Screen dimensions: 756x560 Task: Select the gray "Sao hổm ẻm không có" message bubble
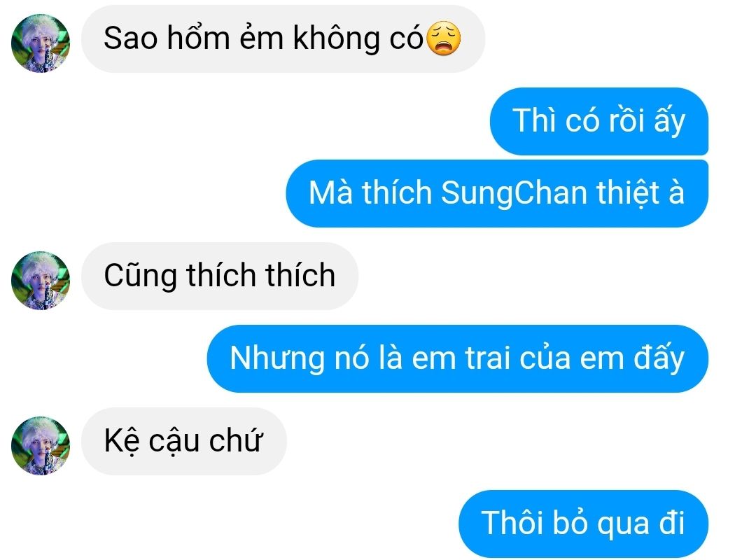[283, 39]
